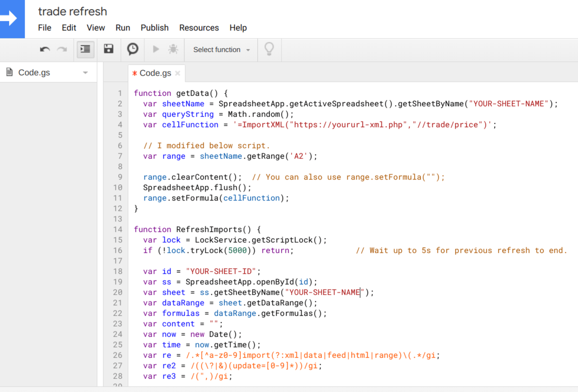
Task: Toggle the Indent formatting icon
Action: click(x=85, y=49)
